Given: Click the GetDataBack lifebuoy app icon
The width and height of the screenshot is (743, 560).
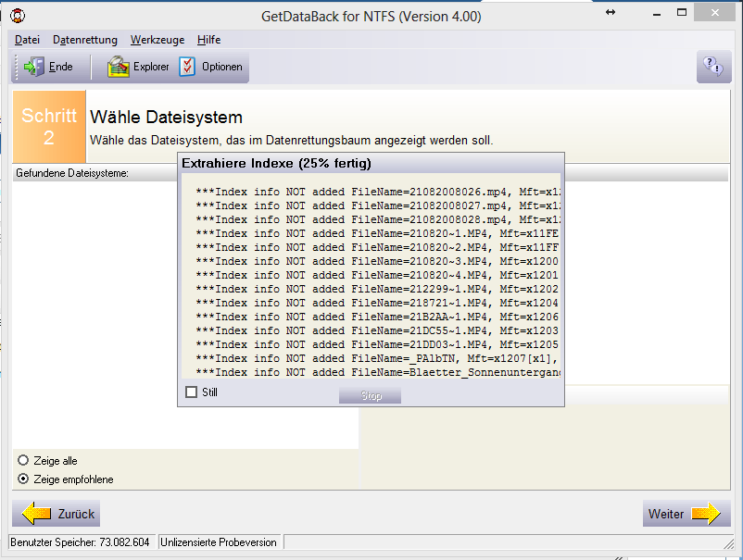Looking at the screenshot, I should (18, 16).
